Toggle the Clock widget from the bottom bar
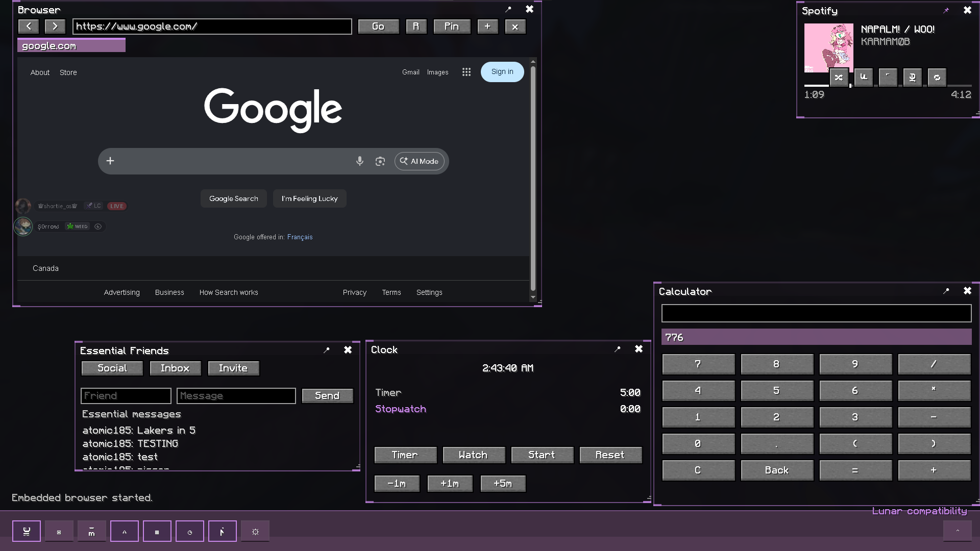 click(190, 532)
